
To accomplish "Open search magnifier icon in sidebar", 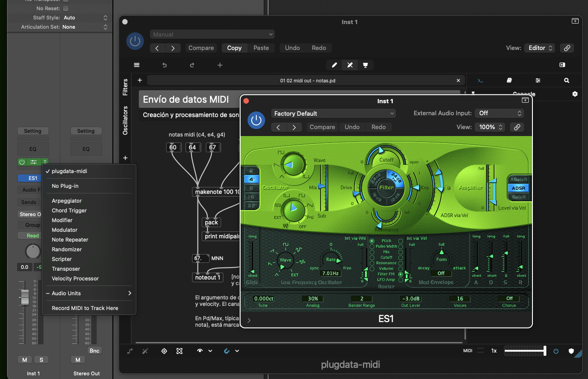I will pos(566,81).
